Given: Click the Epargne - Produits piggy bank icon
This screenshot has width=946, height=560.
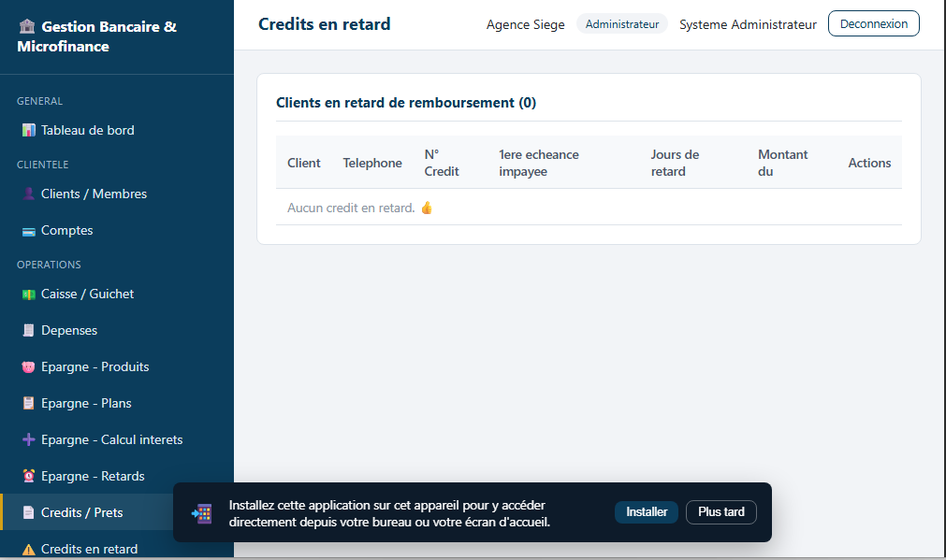Looking at the screenshot, I should coord(28,367).
